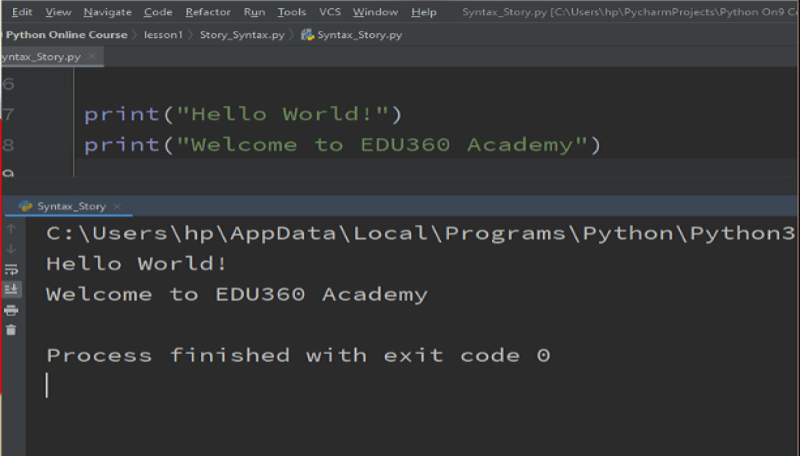Toggle Scroll to End in Run console

[11, 289]
